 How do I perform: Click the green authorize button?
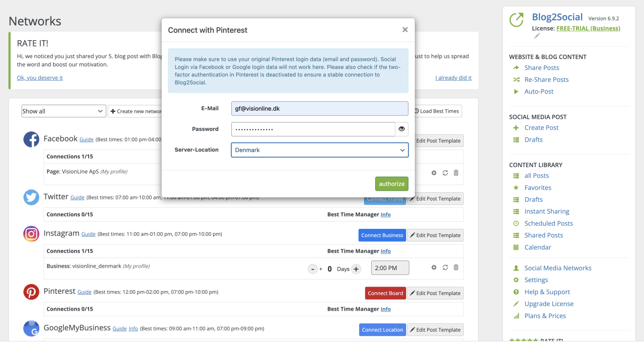(x=391, y=184)
